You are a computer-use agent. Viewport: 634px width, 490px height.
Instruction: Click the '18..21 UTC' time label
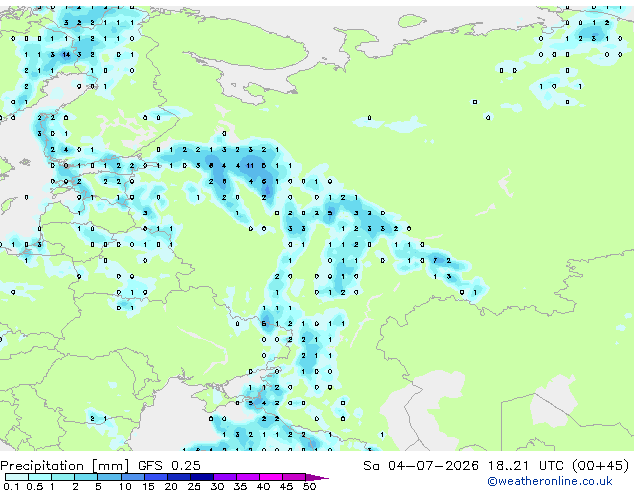pyautogui.click(x=526, y=466)
